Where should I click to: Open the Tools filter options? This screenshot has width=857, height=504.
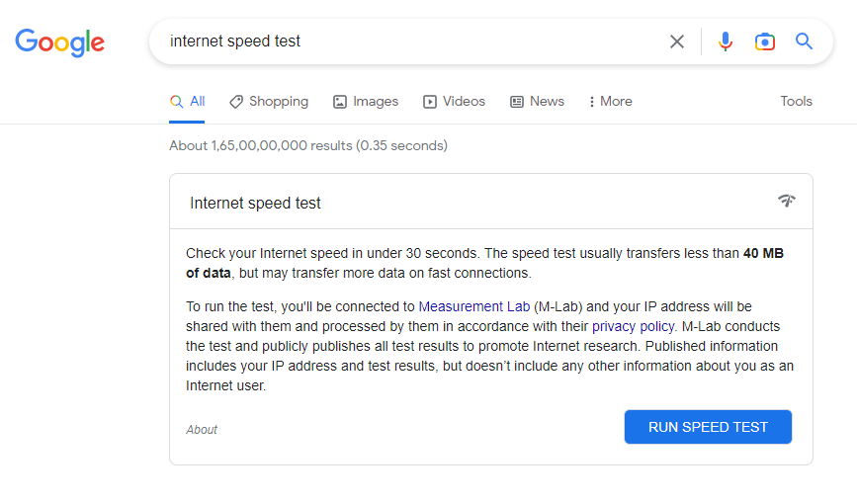pos(796,101)
